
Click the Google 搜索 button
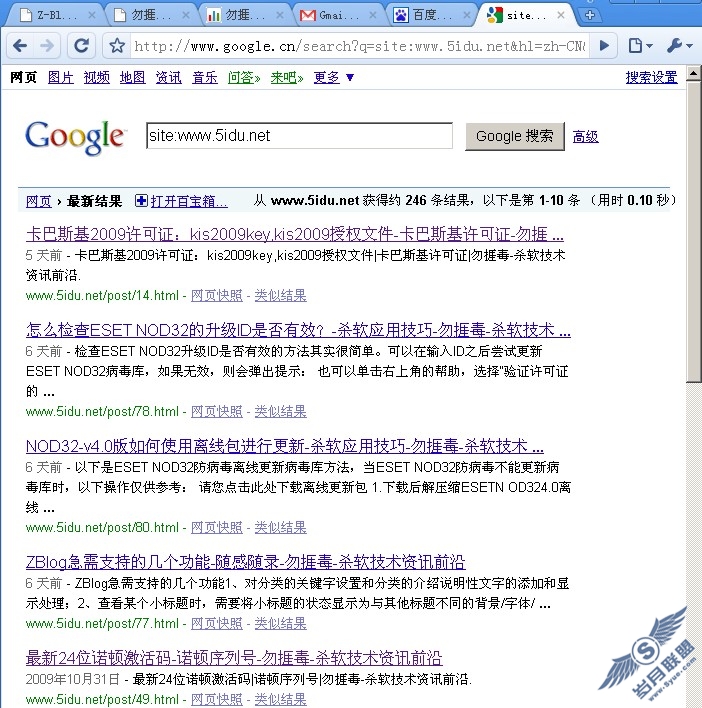[515, 136]
